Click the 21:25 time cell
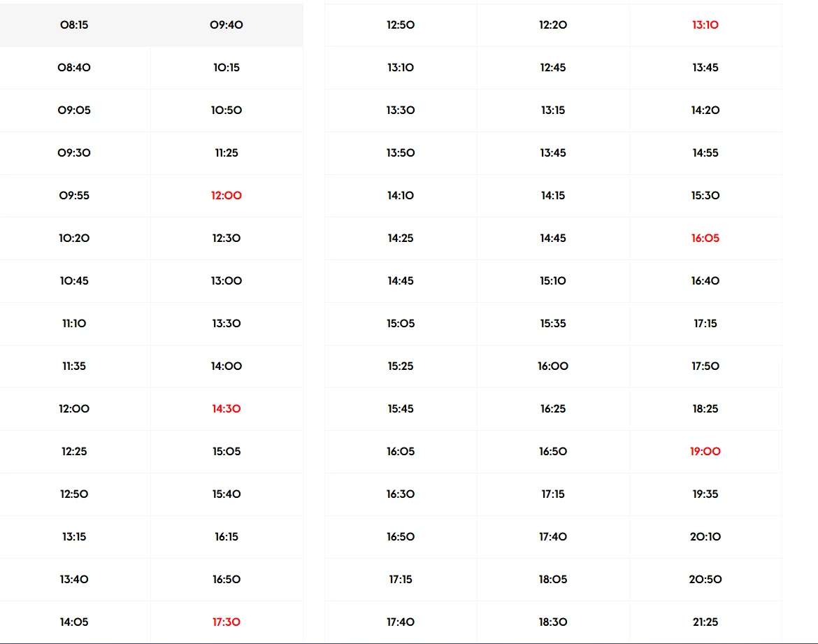The image size is (818, 644). [x=705, y=622]
